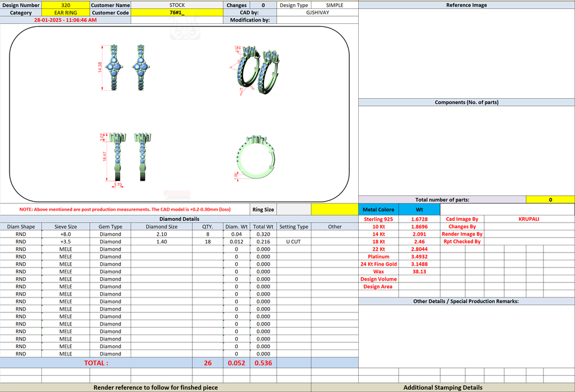Select 14 Kt weight 2.091

pyautogui.click(x=419, y=234)
